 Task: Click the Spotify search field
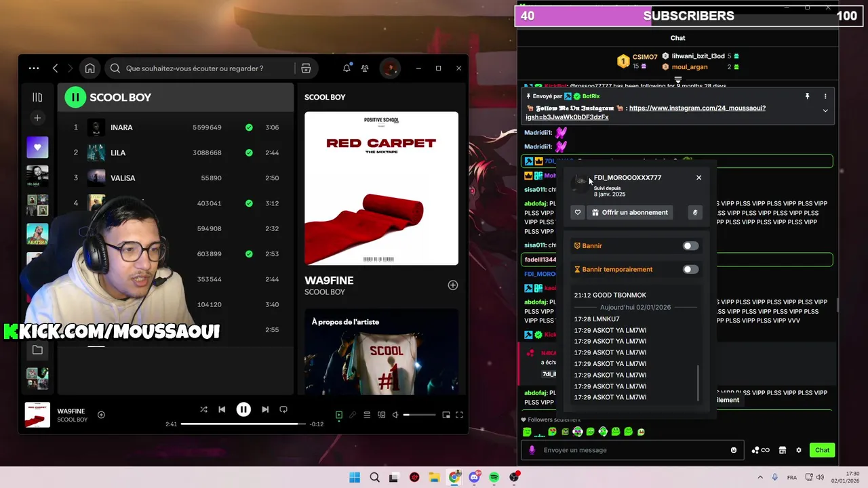pos(201,68)
